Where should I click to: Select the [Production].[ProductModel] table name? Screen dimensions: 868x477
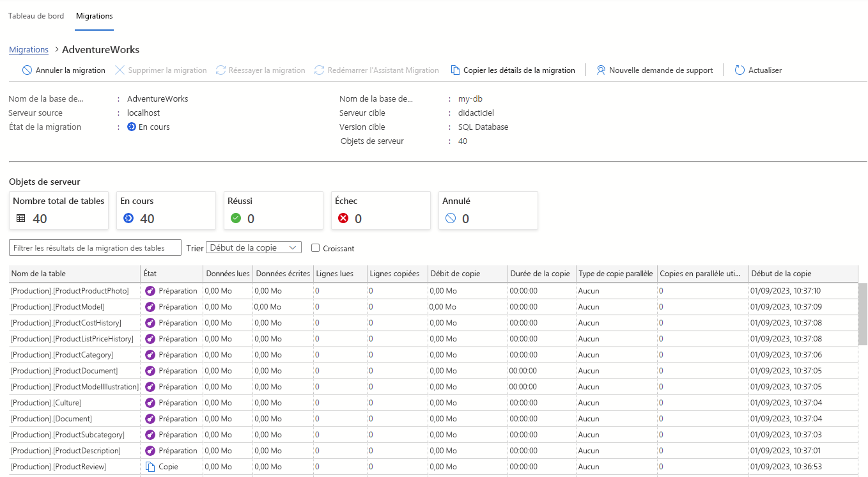(x=58, y=307)
